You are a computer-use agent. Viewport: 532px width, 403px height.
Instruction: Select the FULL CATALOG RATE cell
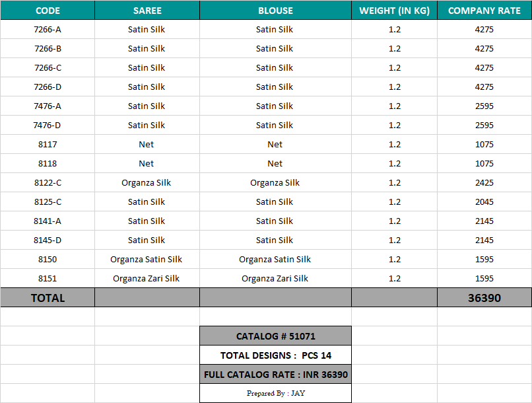pos(275,375)
